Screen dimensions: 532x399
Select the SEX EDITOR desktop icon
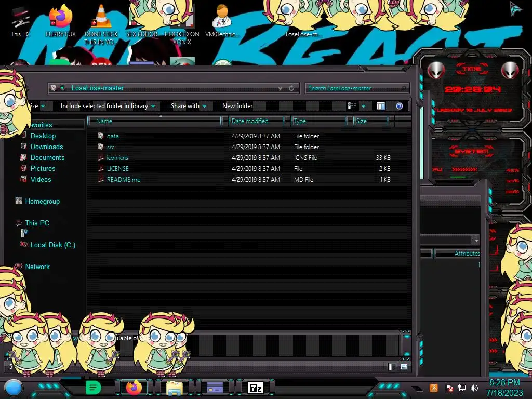pos(142,21)
